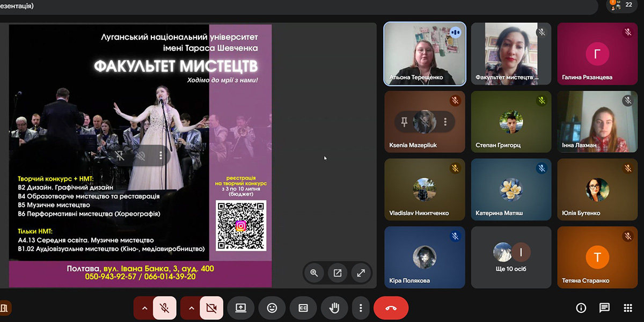Click muted mic icon on Vladislav Никитченко tile
This screenshot has height=322, width=644.
point(456,169)
